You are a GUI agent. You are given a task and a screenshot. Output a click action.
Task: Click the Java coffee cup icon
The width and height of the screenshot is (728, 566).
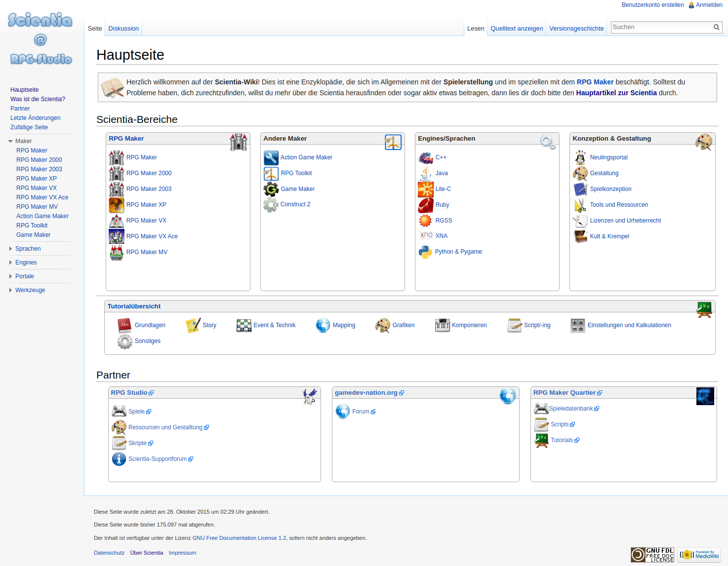tap(425, 173)
